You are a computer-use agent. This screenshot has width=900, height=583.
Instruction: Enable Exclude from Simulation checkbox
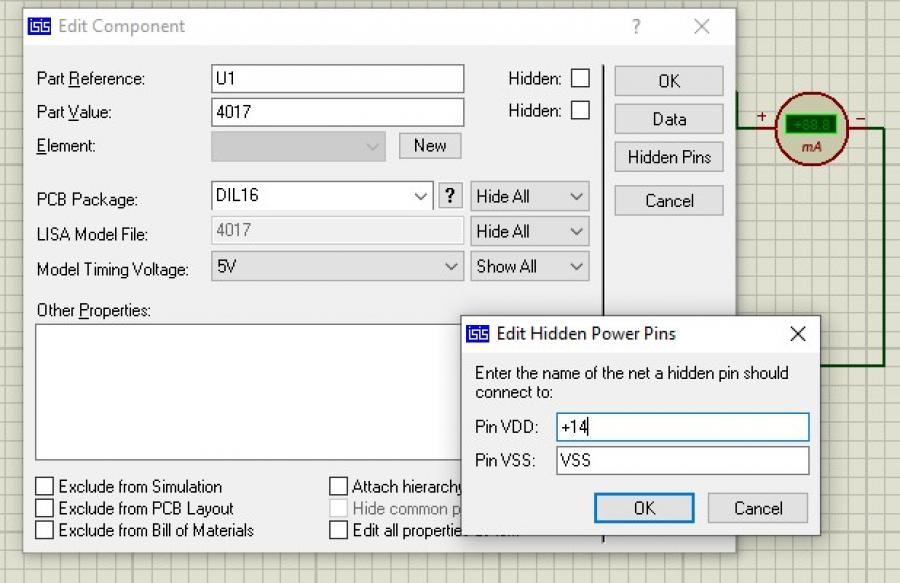click(x=45, y=487)
